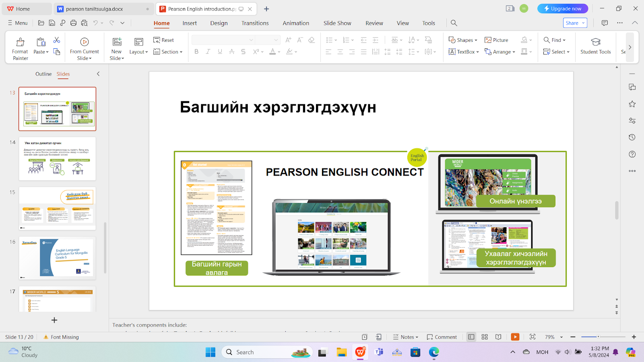Click the ribbon search magnifier icon
Viewport: 644px width, 362px height.
pyautogui.click(x=454, y=23)
